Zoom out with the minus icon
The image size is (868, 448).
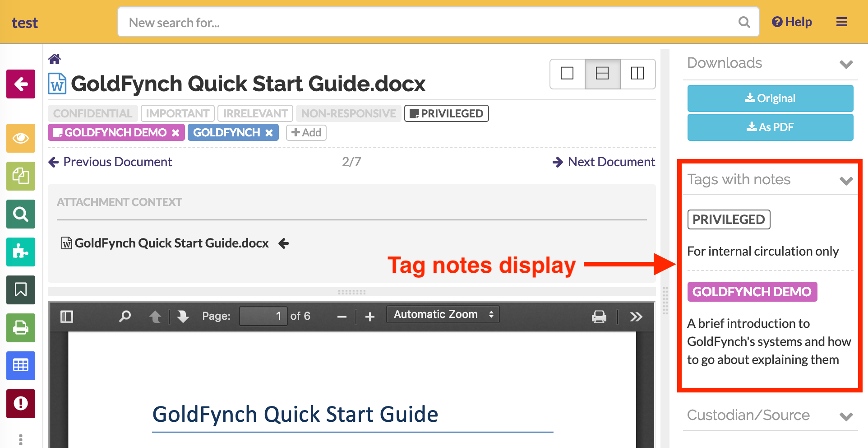coord(342,317)
